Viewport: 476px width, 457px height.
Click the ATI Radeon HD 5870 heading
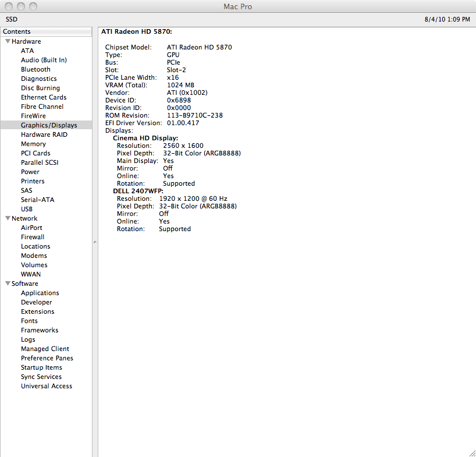click(x=137, y=31)
